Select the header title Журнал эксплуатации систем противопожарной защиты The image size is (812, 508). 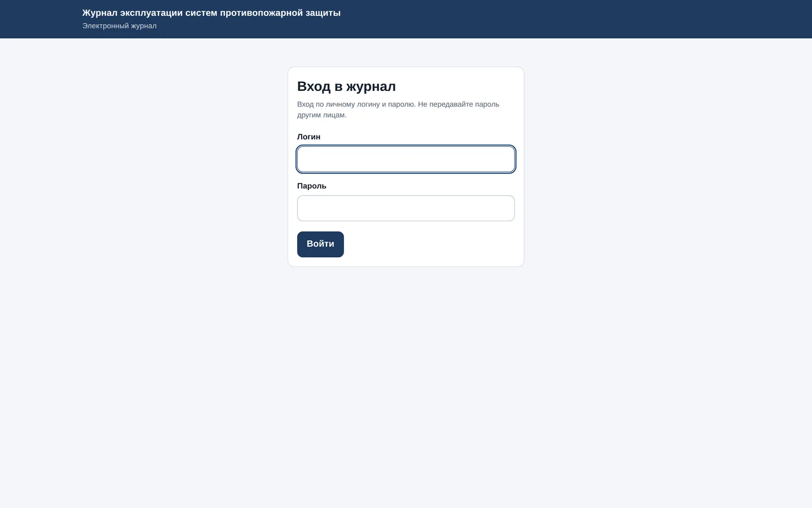[x=211, y=13]
